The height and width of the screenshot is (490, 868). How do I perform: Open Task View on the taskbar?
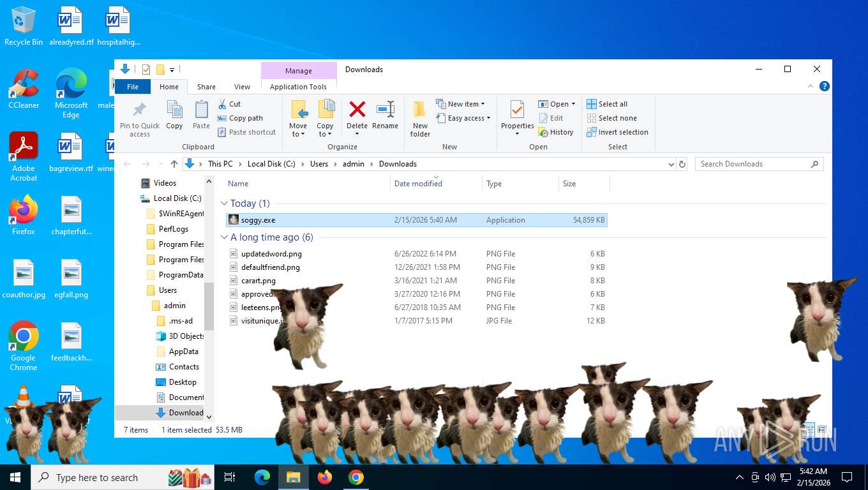click(x=230, y=477)
